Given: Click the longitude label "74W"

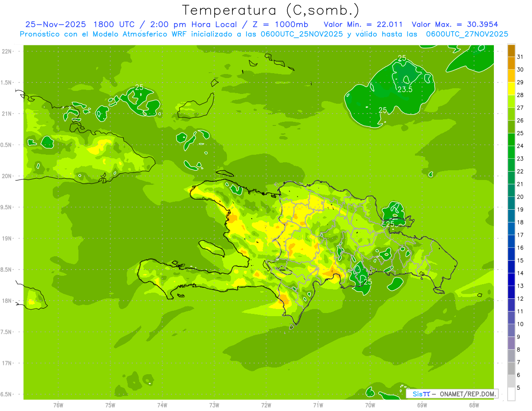Looking at the screenshot, I should [162, 405].
